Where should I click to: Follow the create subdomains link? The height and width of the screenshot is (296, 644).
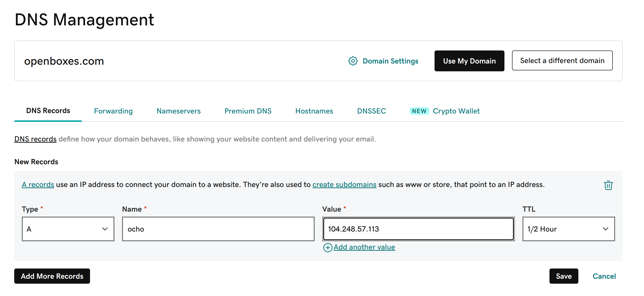point(344,185)
